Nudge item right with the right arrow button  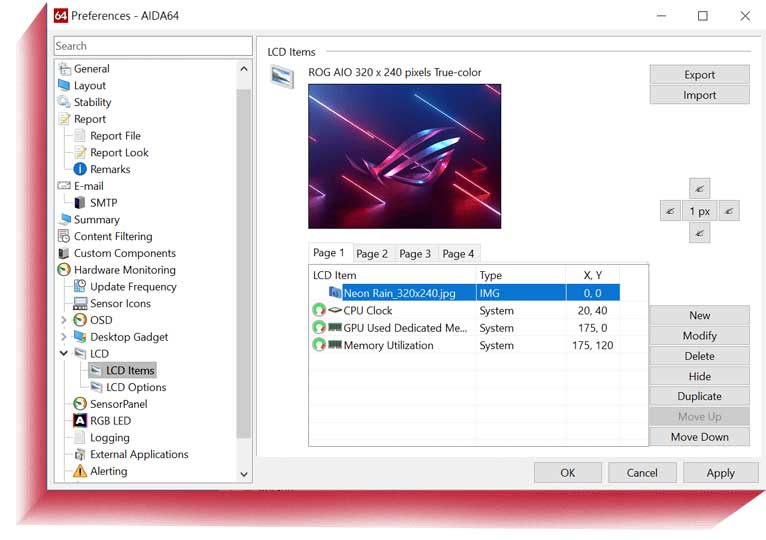729,211
